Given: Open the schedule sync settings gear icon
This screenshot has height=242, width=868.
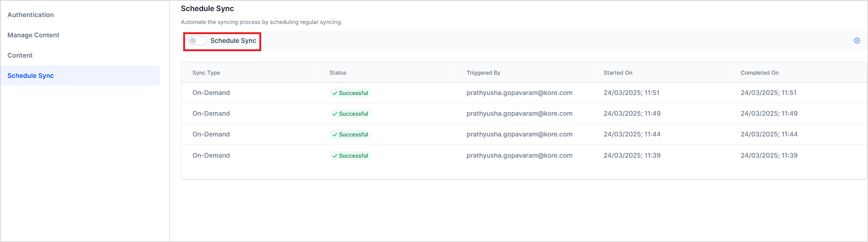Looking at the screenshot, I should click(856, 41).
